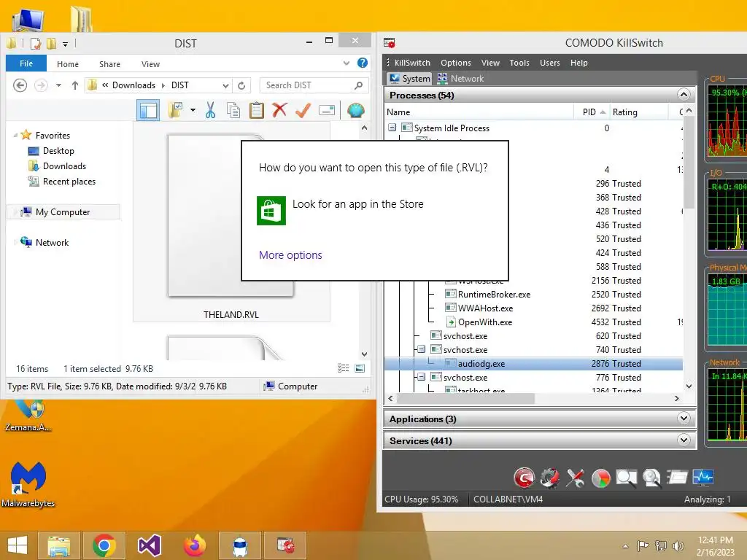The image size is (747, 560).
Task: Collapse System Idle Process tree node
Action: (x=392, y=128)
